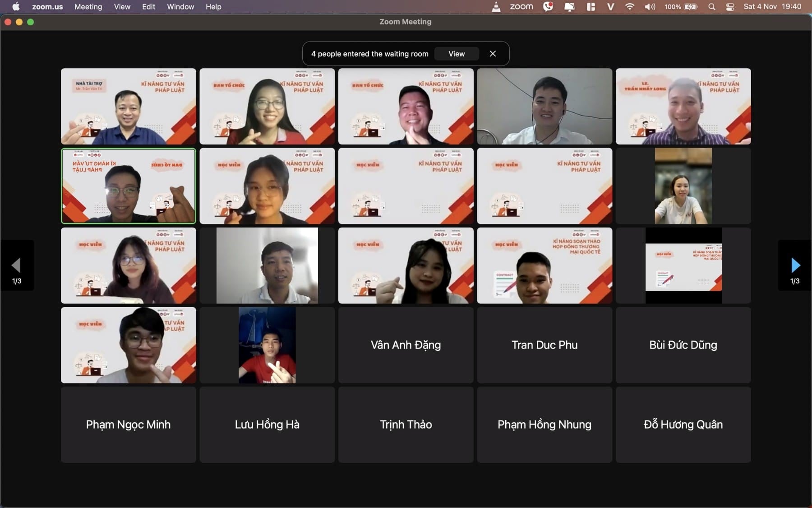This screenshot has height=508, width=812.
Task: Open the screen mirroring icon in menu bar
Action: (569, 7)
